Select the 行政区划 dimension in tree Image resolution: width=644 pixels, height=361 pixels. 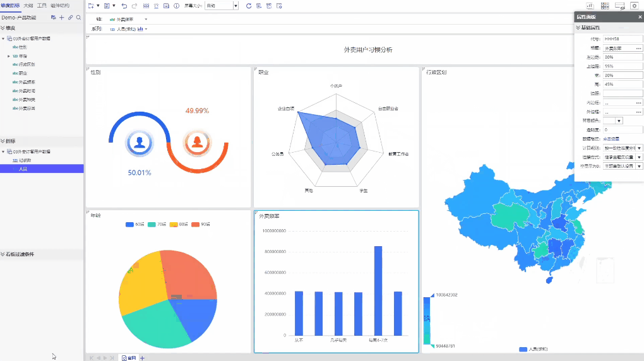[27, 64]
